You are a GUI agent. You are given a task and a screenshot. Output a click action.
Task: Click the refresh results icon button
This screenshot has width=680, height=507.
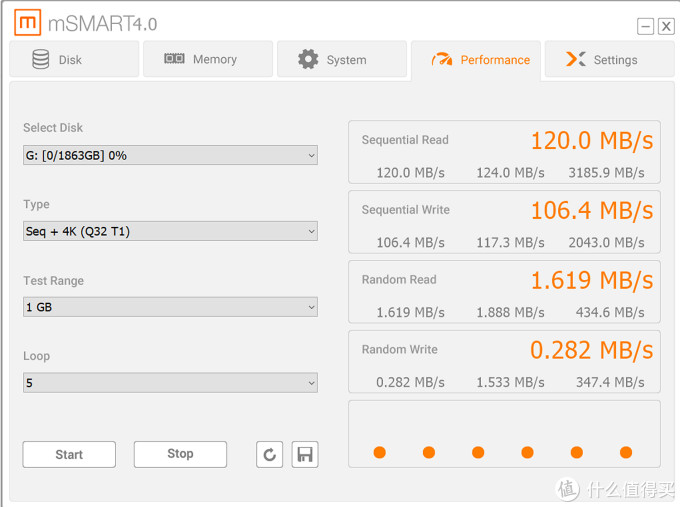[x=269, y=455]
